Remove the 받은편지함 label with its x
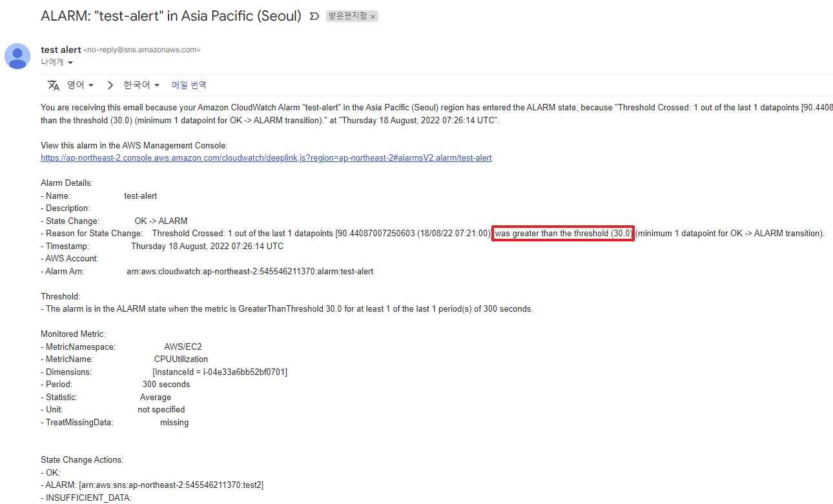Viewport: 833px width, 504px height. (373, 17)
